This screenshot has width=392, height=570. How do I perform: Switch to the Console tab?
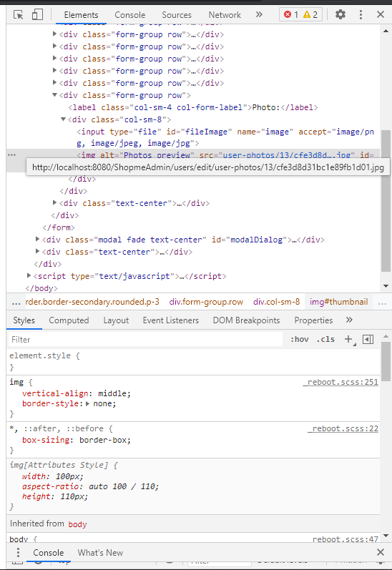coord(129,15)
